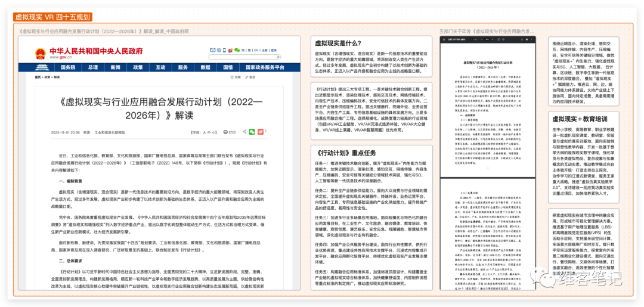This screenshot has height=307, width=644.
Task: Open 国务院 in the navigation bar
Action: tap(68, 67)
